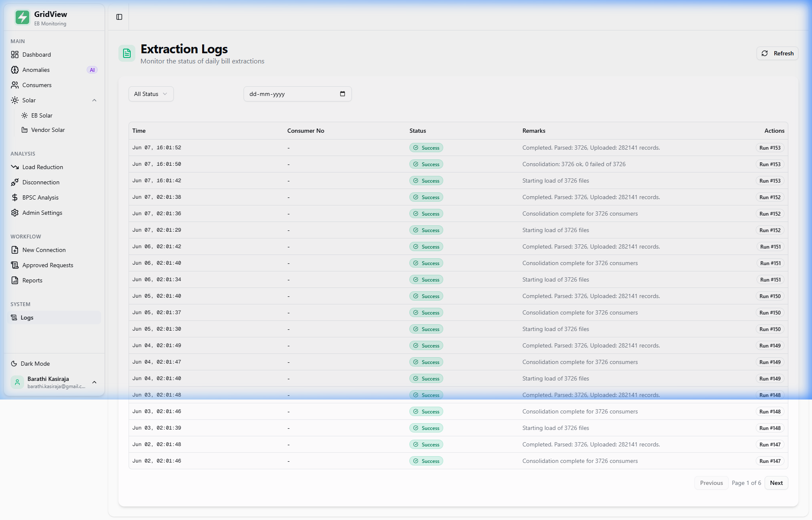Click the Refresh button

(777, 53)
